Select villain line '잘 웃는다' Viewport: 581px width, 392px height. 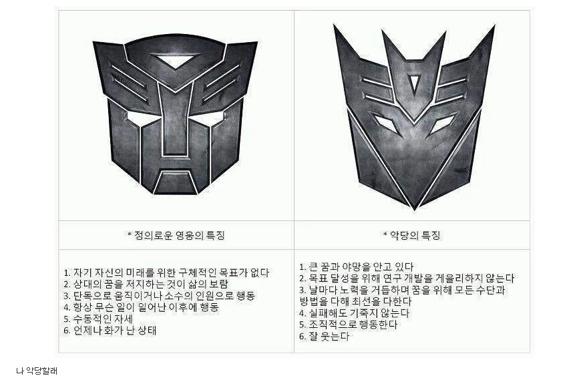[324, 336]
